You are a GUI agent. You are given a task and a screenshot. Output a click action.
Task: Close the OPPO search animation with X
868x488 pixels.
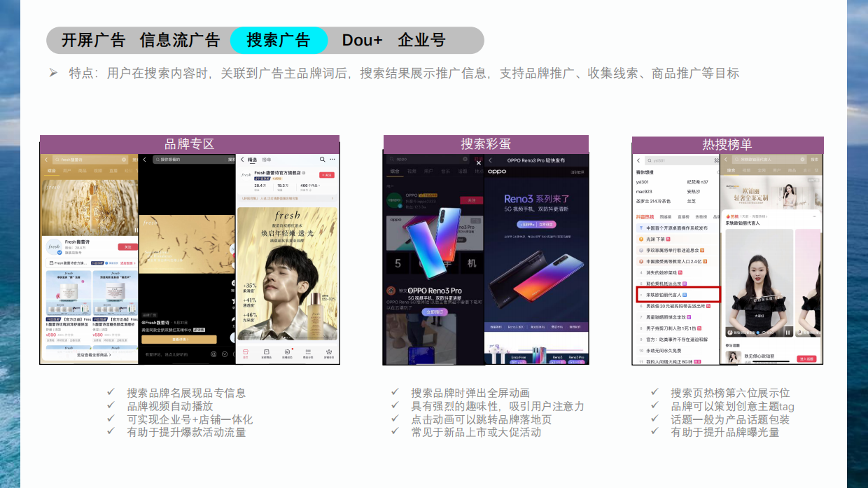(x=479, y=163)
